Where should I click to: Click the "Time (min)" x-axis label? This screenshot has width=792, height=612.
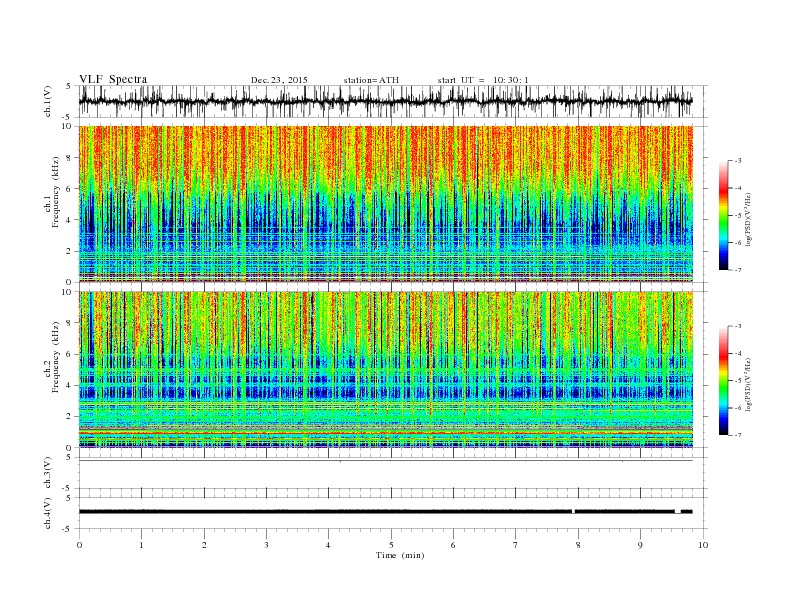point(400,555)
